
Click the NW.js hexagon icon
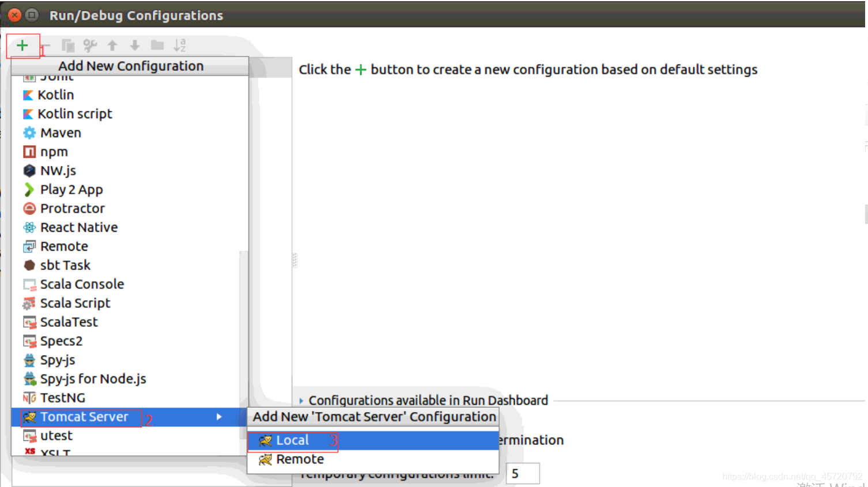(29, 171)
